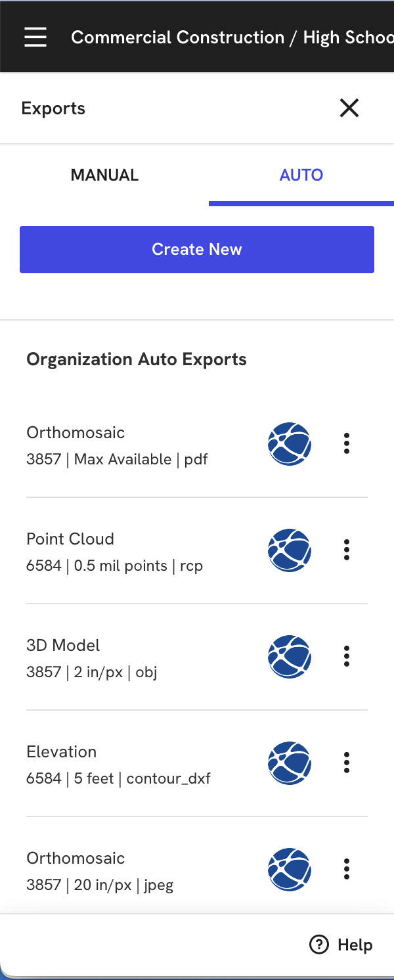Select the Point Cloud rcp export entry

(197, 551)
